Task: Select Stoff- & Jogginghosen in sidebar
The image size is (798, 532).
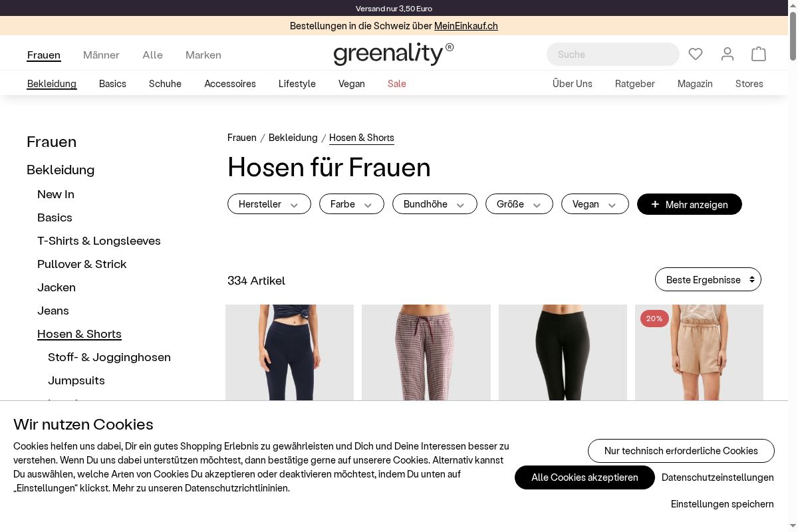Action: point(109,357)
